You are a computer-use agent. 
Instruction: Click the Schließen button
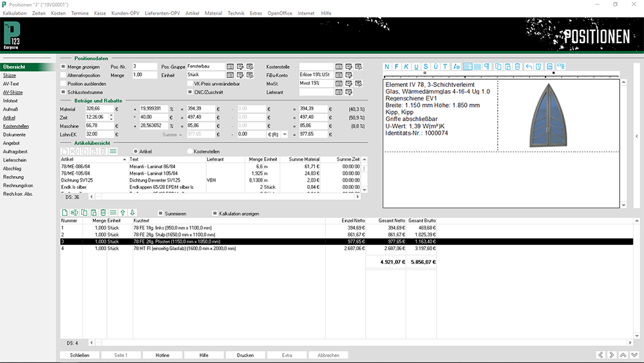tap(80, 355)
